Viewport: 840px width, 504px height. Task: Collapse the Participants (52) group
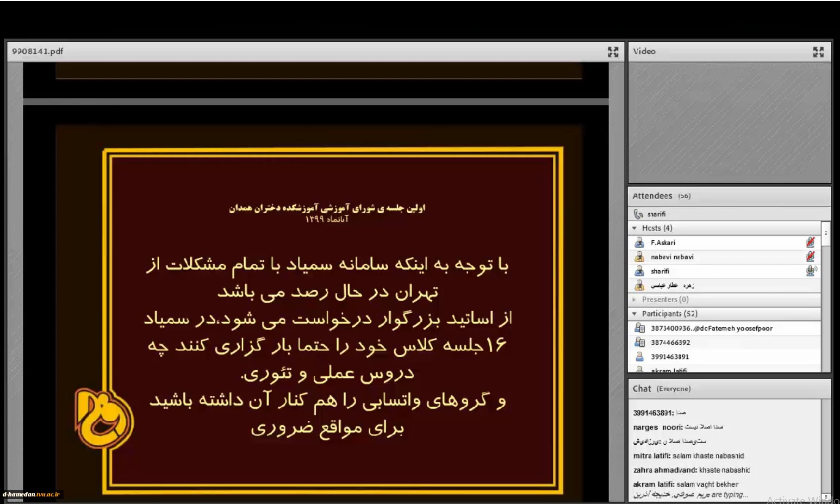[634, 314]
